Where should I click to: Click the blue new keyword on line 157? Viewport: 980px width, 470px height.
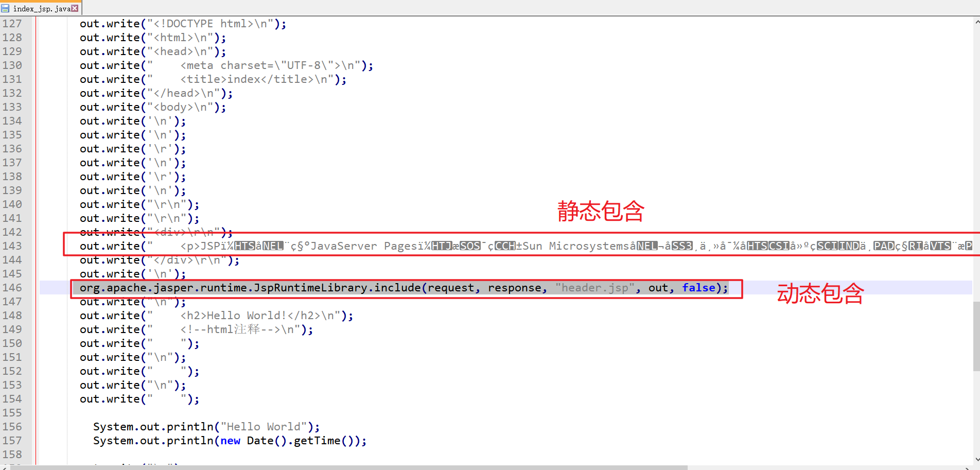tap(231, 441)
